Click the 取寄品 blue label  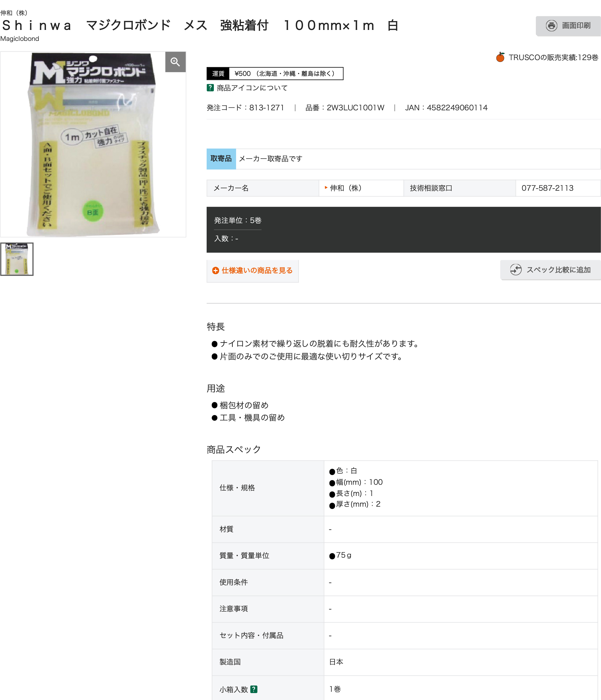coord(221,159)
